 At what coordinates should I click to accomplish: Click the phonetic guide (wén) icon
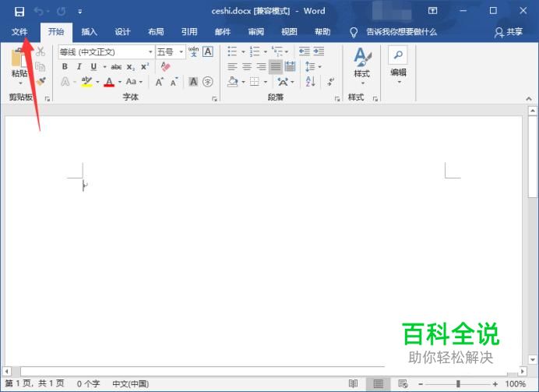[193, 51]
